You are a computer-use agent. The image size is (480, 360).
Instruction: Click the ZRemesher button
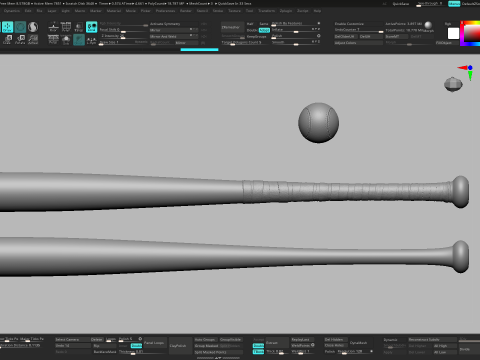tap(232, 27)
